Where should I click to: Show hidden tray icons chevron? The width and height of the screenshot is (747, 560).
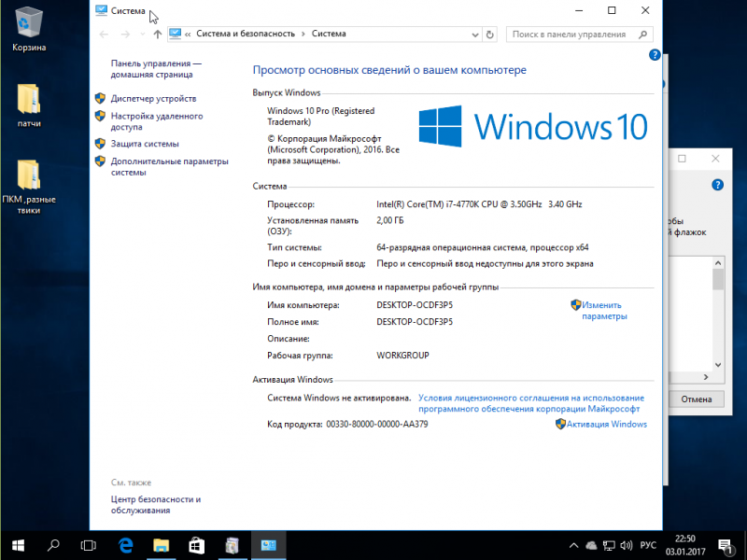[x=573, y=546]
